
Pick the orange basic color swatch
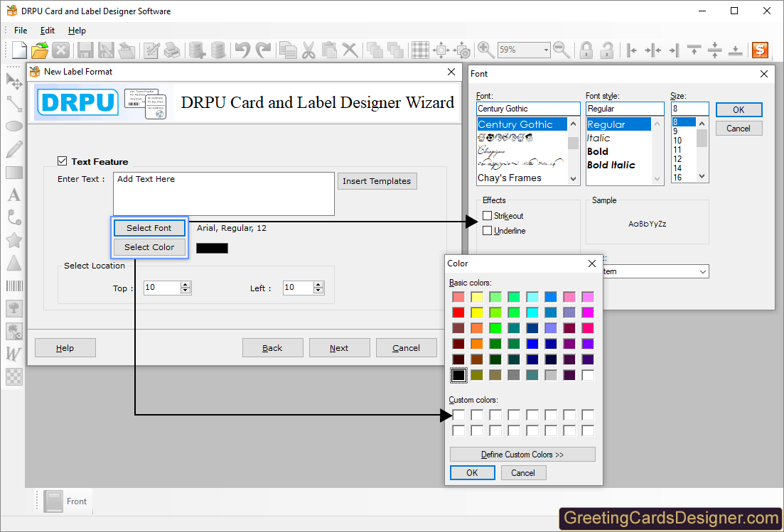pos(476,344)
